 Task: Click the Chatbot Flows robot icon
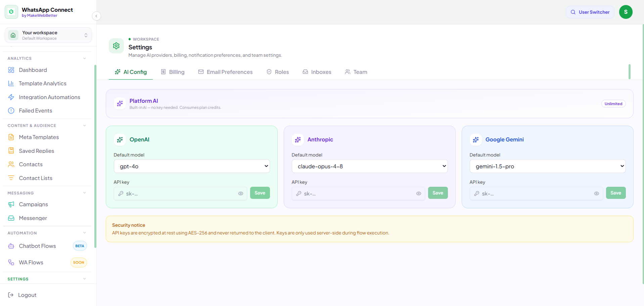coord(11,246)
